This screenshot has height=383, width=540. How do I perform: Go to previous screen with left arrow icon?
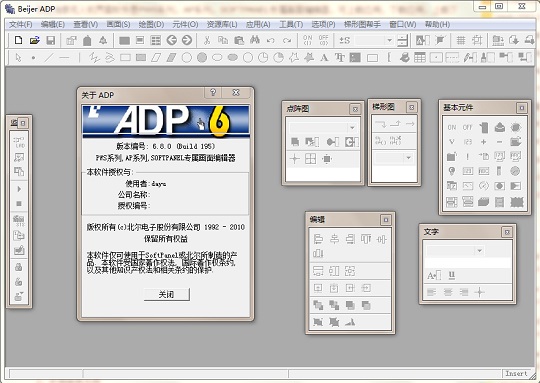[x=172, y=40]
